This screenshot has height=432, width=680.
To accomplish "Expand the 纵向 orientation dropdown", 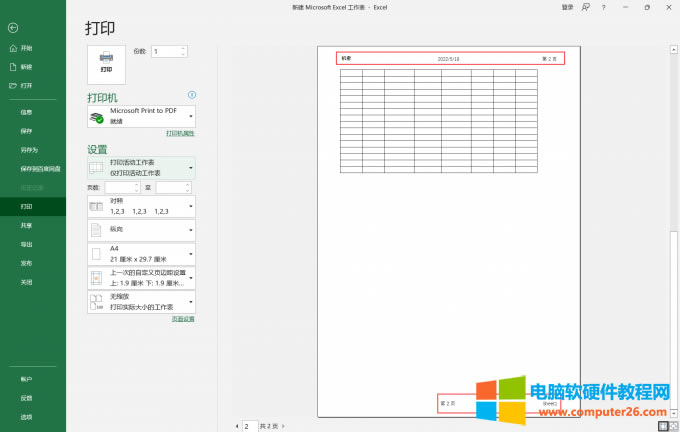I will coord(141,230).
